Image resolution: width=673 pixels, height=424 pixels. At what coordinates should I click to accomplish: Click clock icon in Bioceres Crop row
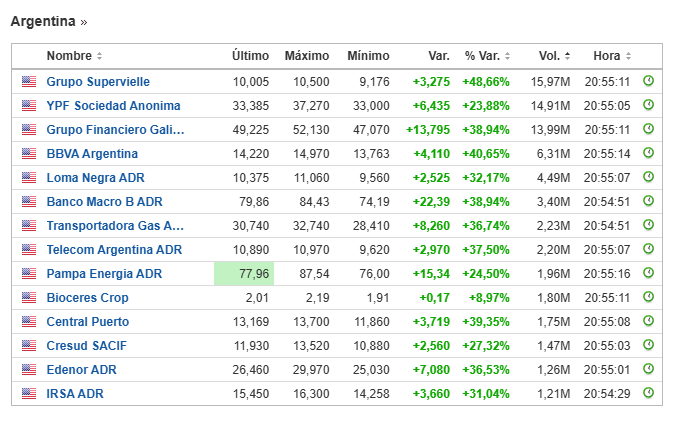click(x=649, y=297)
